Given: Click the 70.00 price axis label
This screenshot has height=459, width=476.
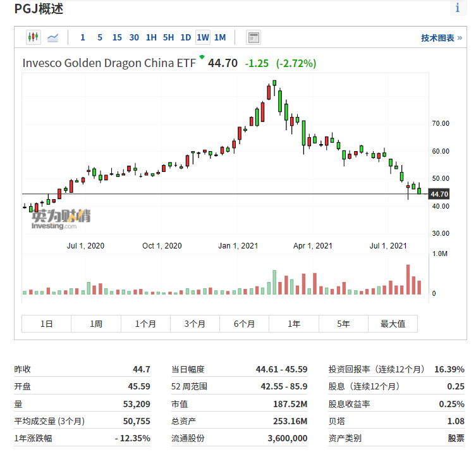Looking at the screenshot, I should [441, 123].
